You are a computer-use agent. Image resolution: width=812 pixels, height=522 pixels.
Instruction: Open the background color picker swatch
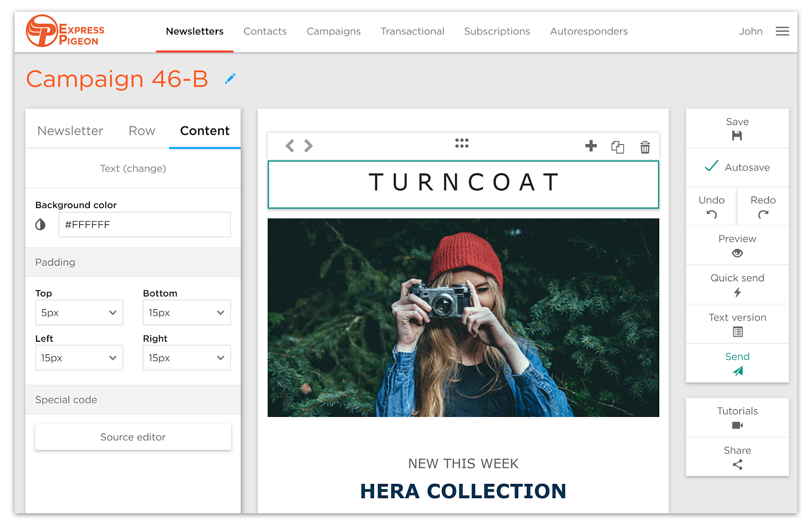tap(41, 224)
